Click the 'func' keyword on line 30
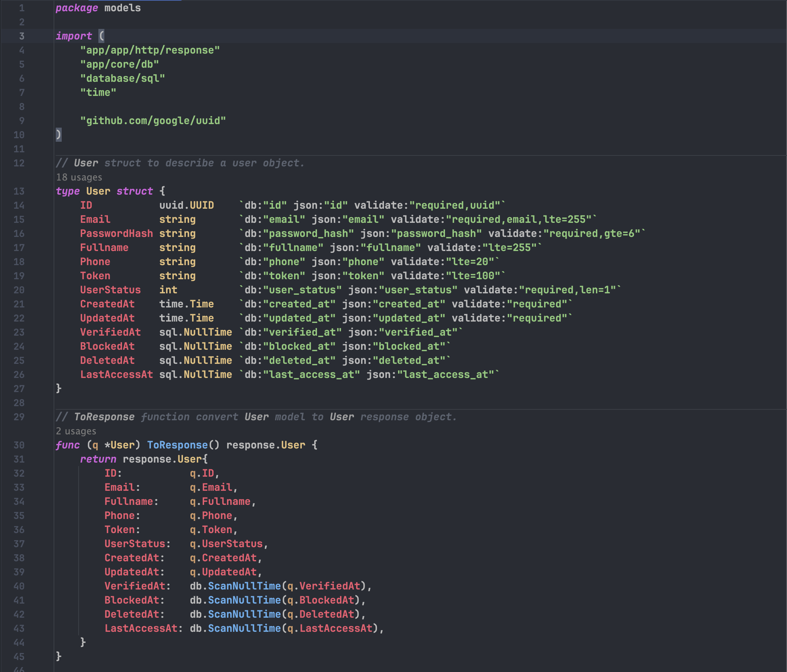This screenshot has width=787, height=672. click(68, 445)
